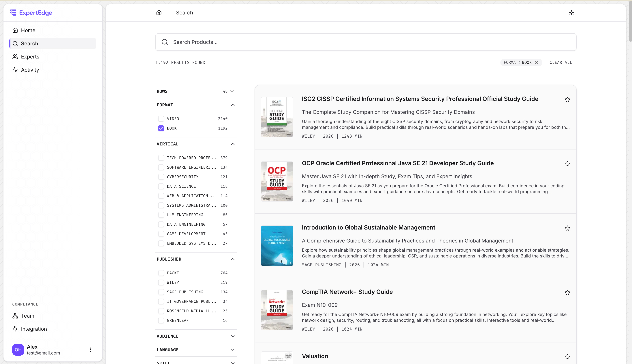
Task: Tick Embedded Systems D... checkbox
Action: click(161, 243)
